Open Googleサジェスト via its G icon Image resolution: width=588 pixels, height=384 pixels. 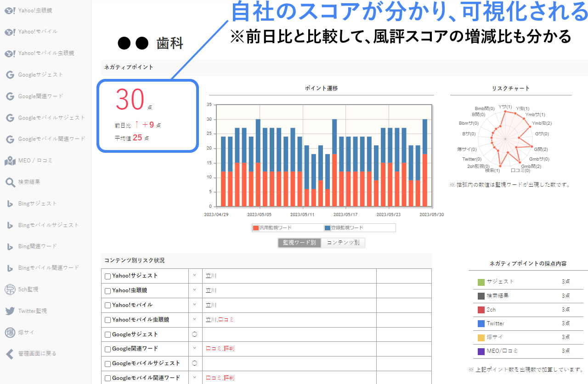(10, 75)
